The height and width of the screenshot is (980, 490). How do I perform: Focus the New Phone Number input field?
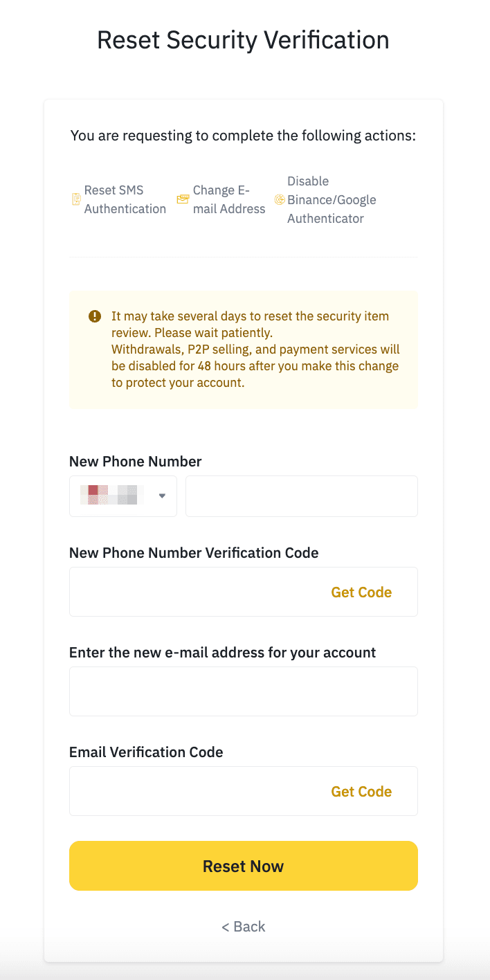click(x=301, y=496)
